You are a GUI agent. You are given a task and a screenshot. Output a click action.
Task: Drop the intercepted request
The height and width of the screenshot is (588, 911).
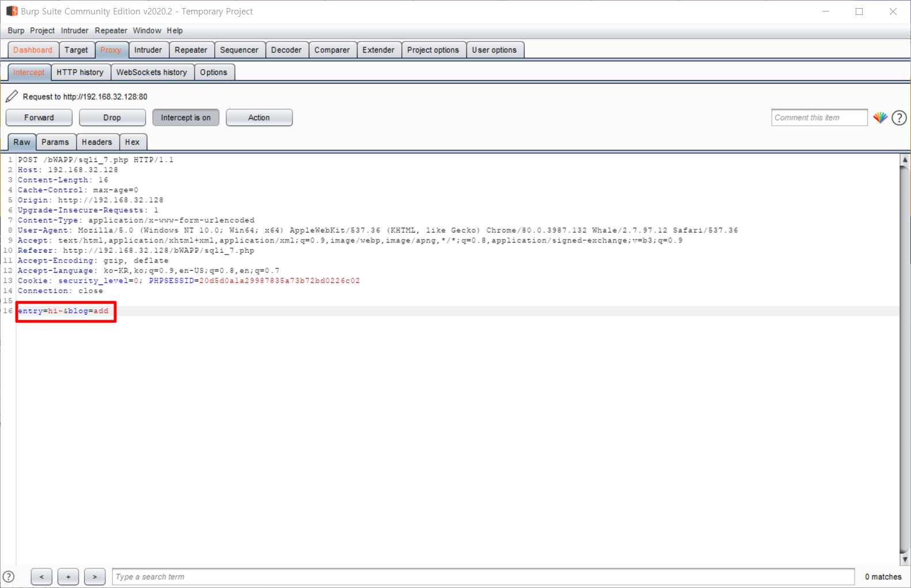point(112,117)
